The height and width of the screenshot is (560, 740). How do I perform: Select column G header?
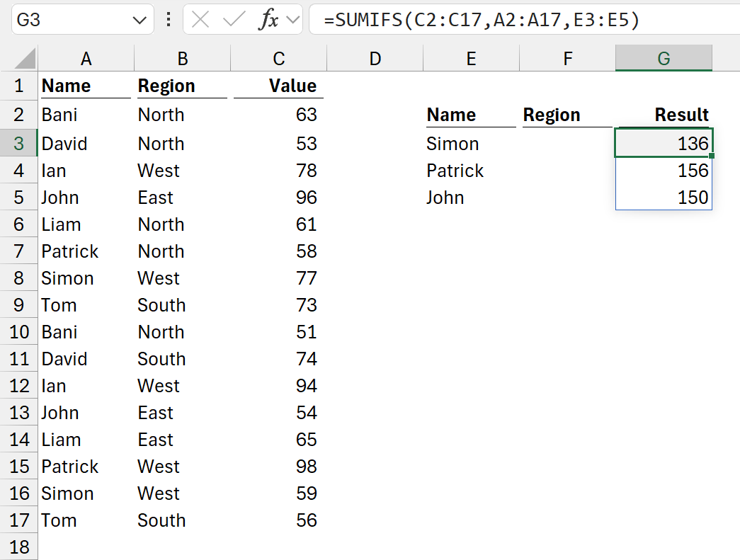pos(664,59)
